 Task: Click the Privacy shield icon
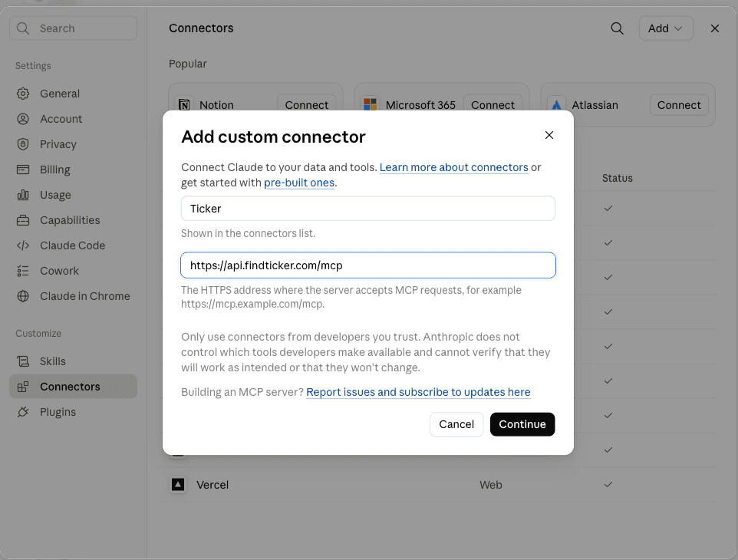(23, 144)
